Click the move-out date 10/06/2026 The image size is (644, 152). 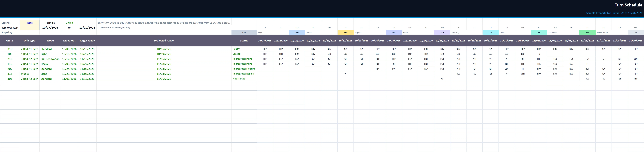(x=69, y=49)
